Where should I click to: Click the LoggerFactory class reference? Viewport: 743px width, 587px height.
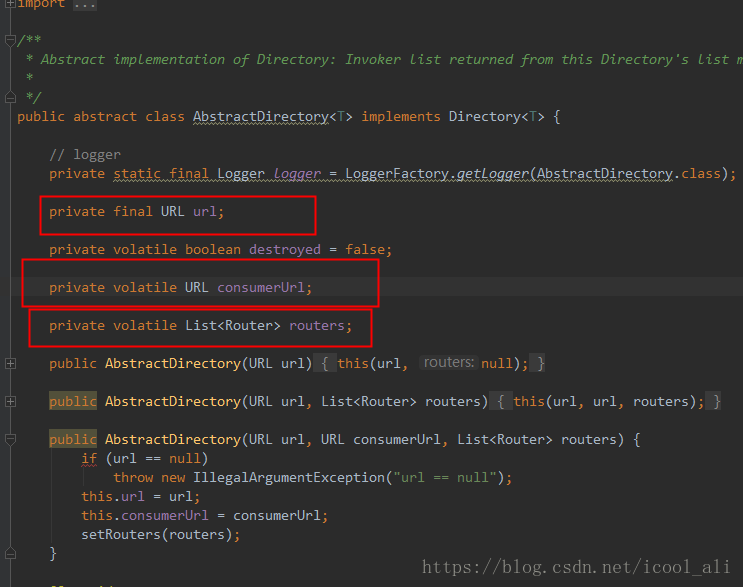click(x=397, y=173)
